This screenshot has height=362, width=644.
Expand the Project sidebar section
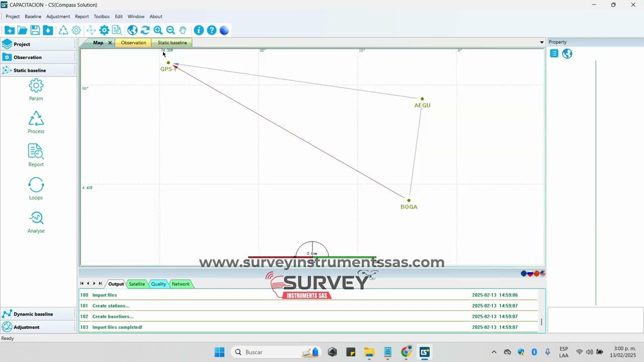[x=38, y=44]
